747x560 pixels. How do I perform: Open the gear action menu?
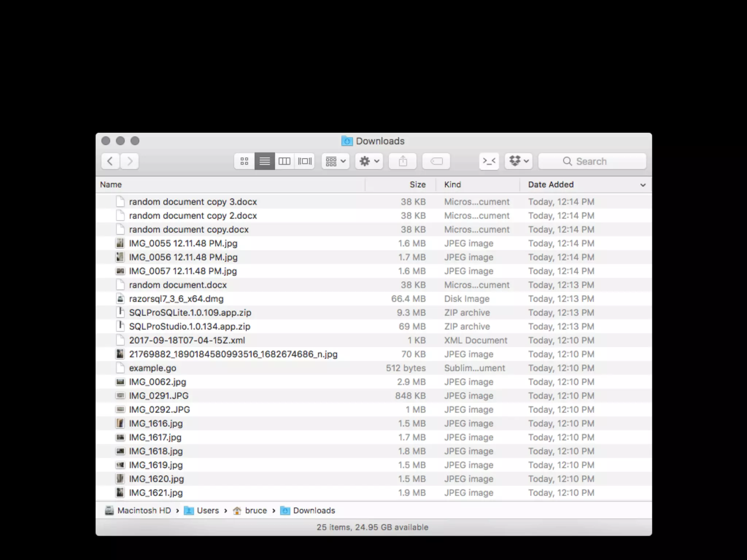click(x=369, y=161)
